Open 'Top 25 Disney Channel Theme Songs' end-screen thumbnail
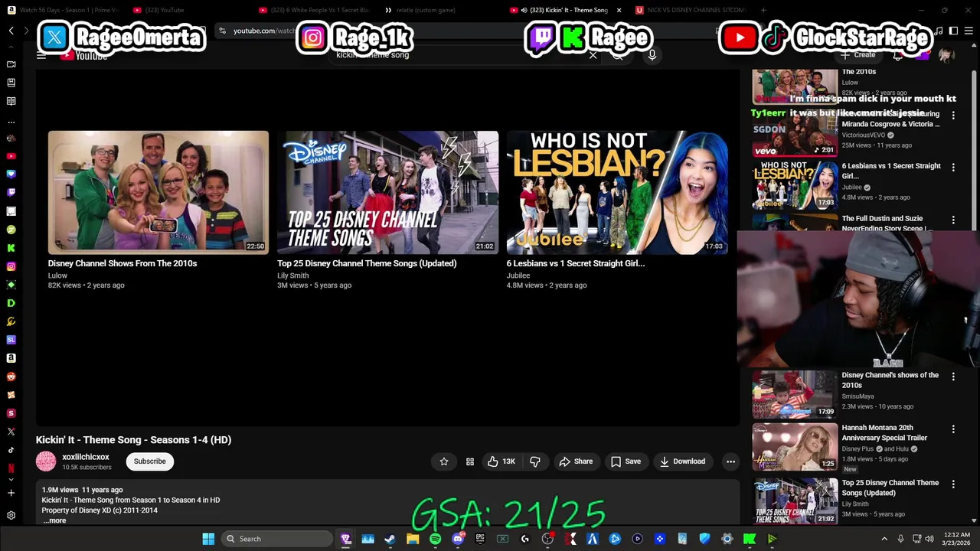This screenshot has width=980, height=551. 387,192
